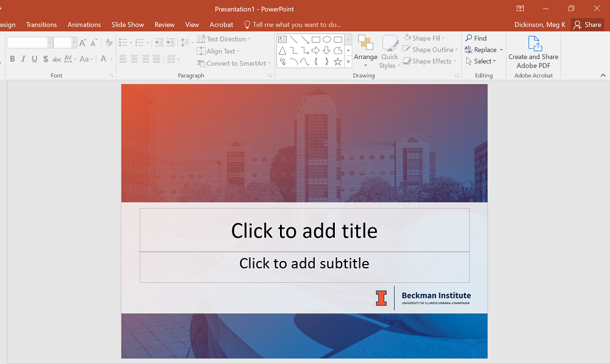This screenshot has width=610, height=364.
Task: Align text right
Action: coord(146,59)
